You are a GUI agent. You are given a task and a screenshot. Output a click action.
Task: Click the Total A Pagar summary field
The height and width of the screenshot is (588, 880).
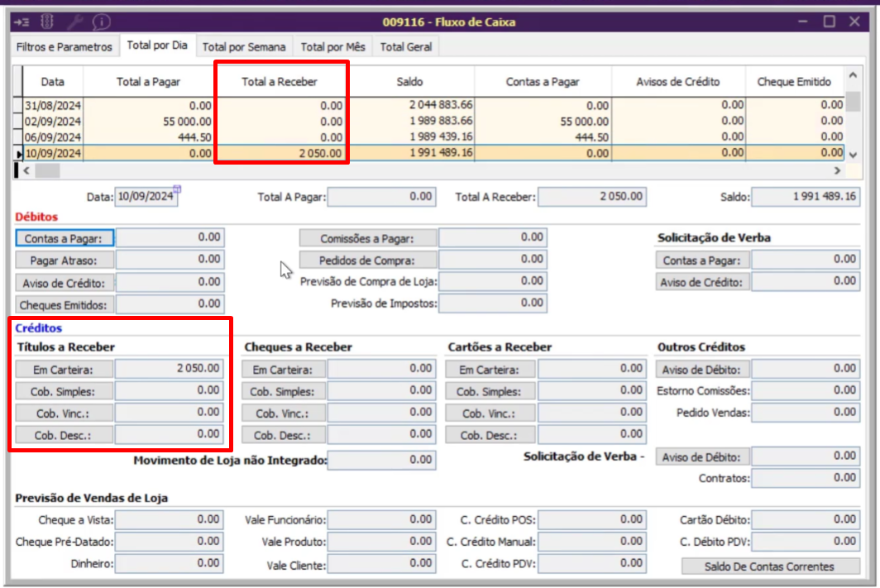click(381, 197)
